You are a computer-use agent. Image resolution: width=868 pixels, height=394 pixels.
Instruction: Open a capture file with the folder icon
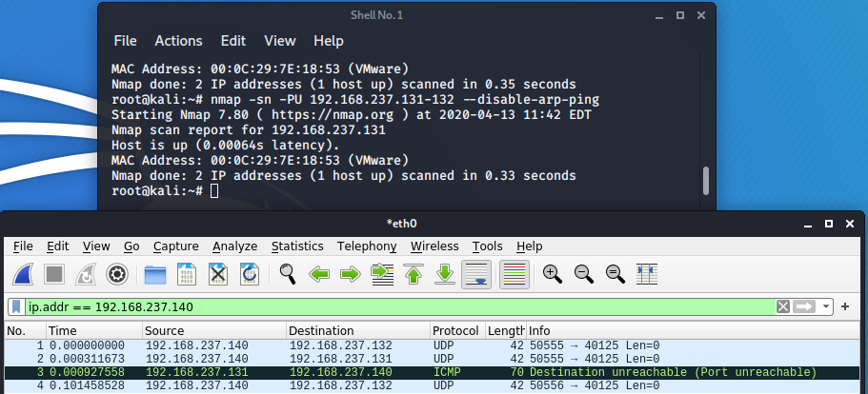[155, 274]
